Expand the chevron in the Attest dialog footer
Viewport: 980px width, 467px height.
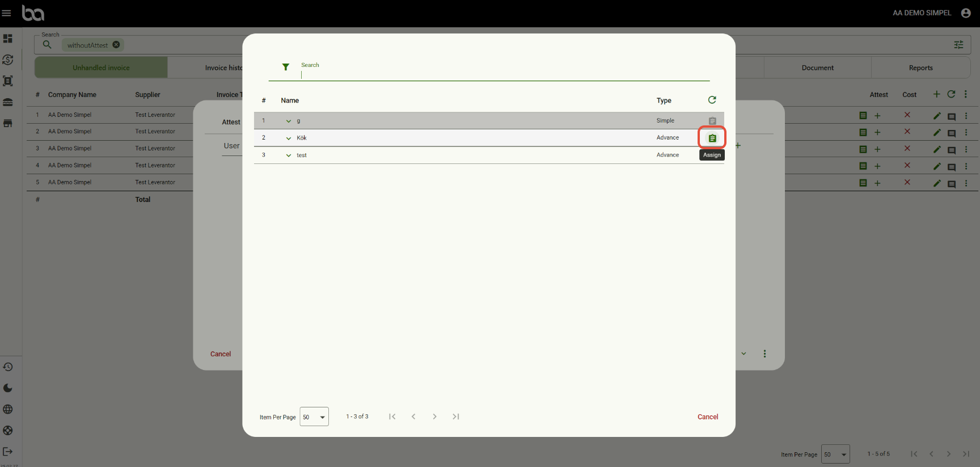[744, 354]
